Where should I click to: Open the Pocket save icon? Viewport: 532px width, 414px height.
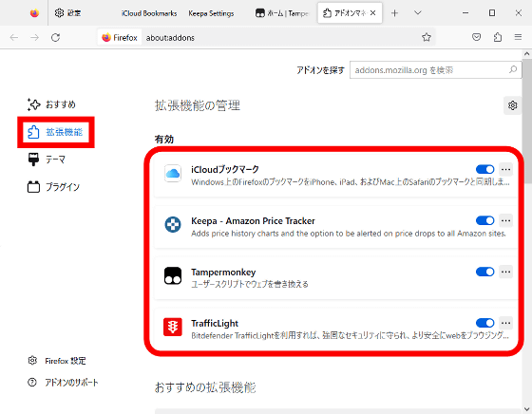(x=476, y=37)
